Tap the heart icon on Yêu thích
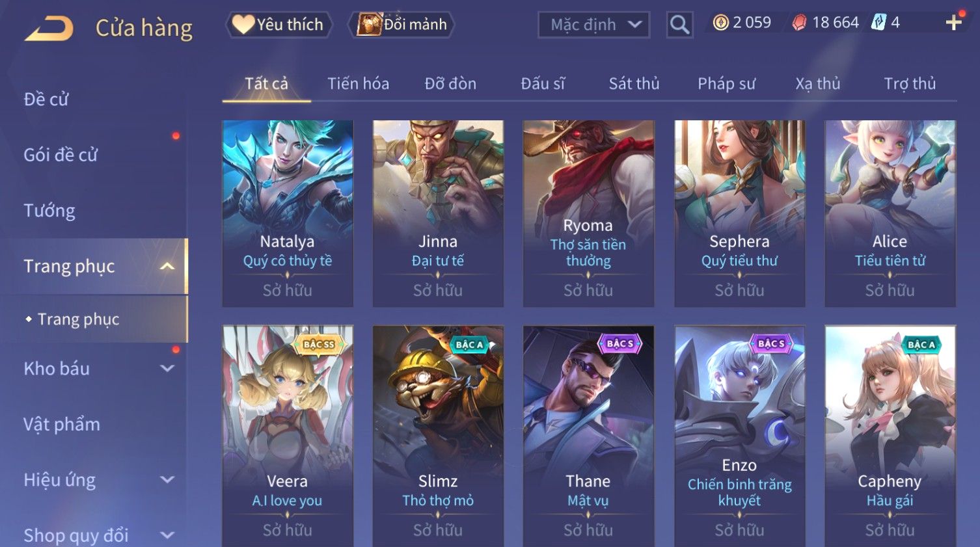 pyautogui.click(x=243, y=24)
